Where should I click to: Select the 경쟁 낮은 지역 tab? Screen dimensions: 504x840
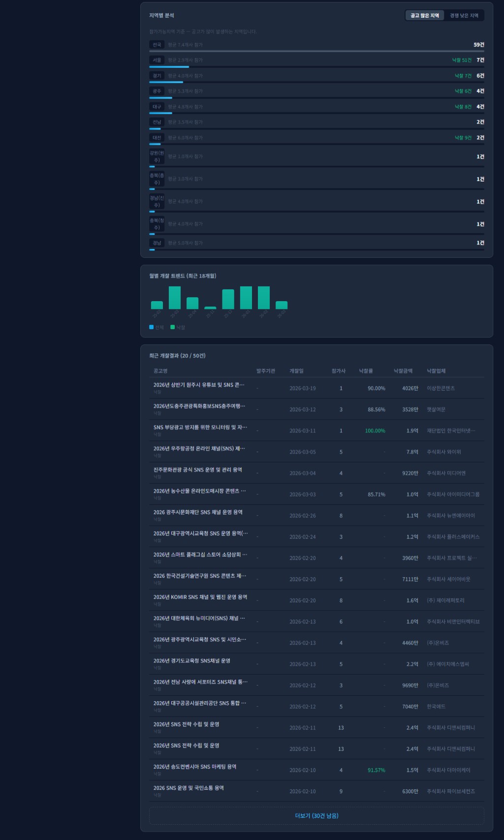pyautogui.click(x=464, y=16)
